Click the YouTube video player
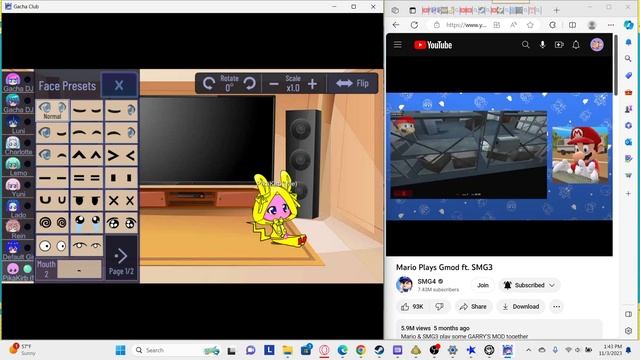The image size is (640, 360). coord(499,156)
